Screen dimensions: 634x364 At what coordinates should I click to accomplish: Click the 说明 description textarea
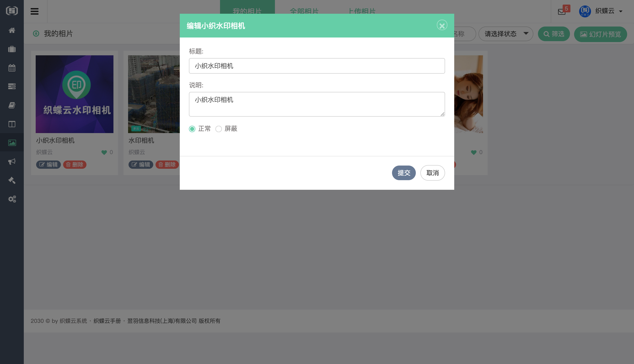[x=317, y=104]
